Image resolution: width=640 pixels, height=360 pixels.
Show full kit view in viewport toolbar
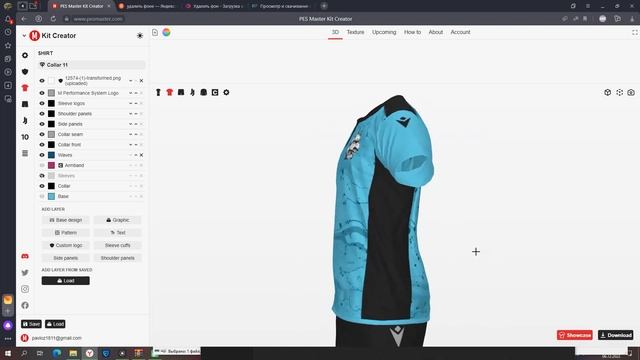click(x=158, y=93)
